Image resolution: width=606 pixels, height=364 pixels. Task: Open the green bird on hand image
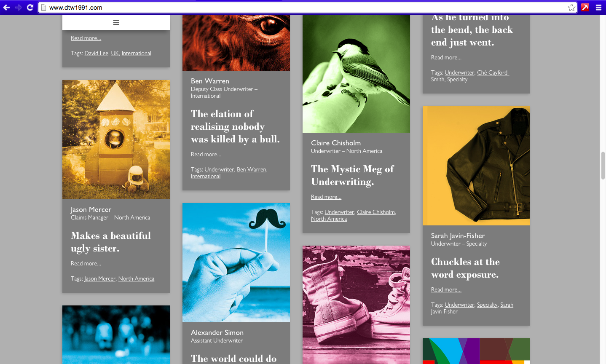point(356,74)
